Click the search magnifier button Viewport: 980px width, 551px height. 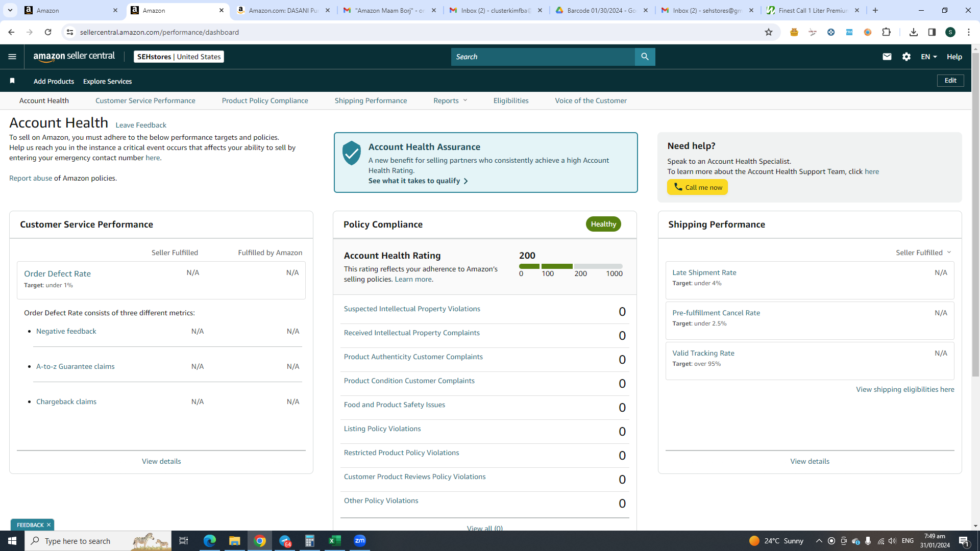pos(645,57)
